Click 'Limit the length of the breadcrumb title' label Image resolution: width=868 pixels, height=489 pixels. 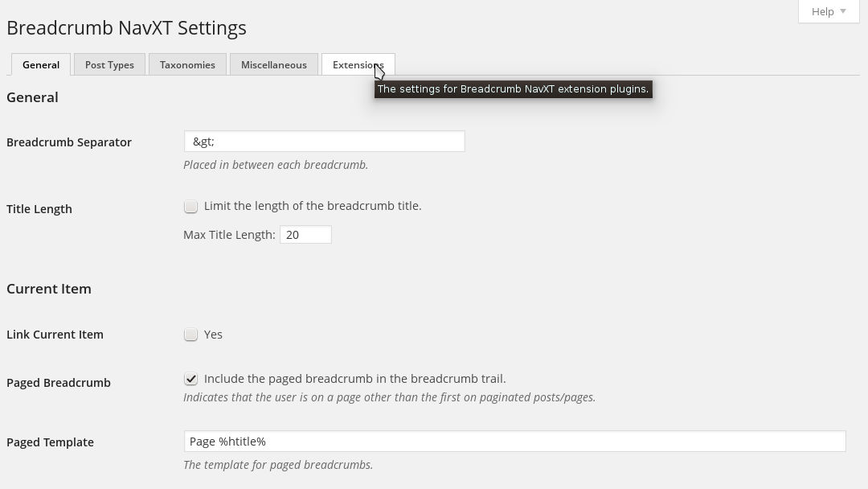(313, 206)
